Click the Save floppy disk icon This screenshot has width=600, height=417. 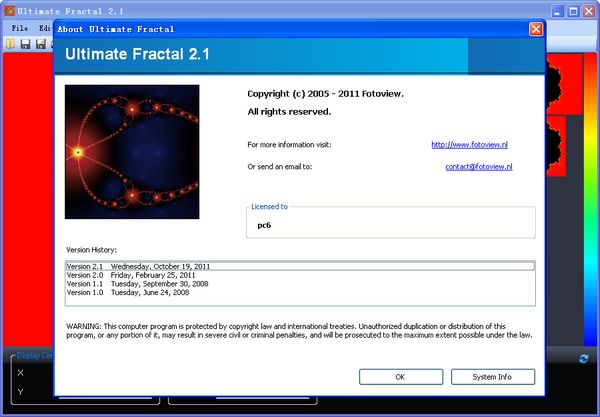25,44
